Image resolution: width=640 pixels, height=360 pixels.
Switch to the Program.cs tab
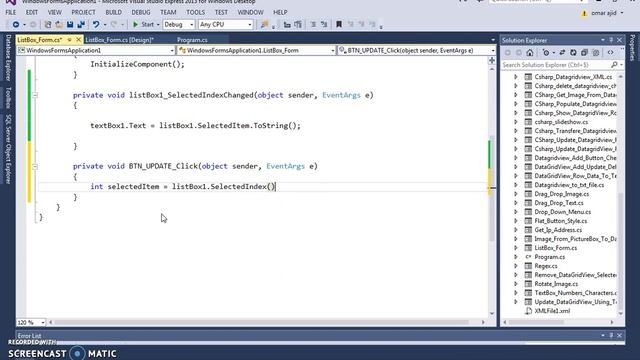tap(192, 40)
